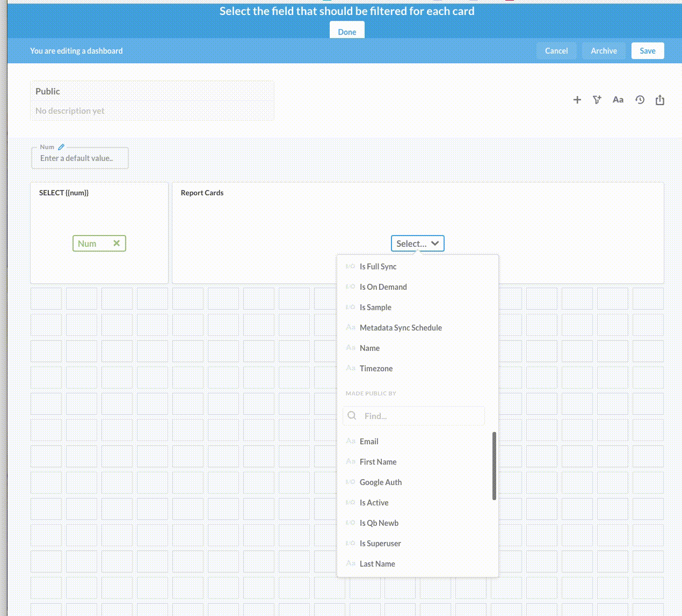Viewport: 682px width, 616px height.
Task: Choose Google Auth from the field list
Action: click(x=380, y=482)
